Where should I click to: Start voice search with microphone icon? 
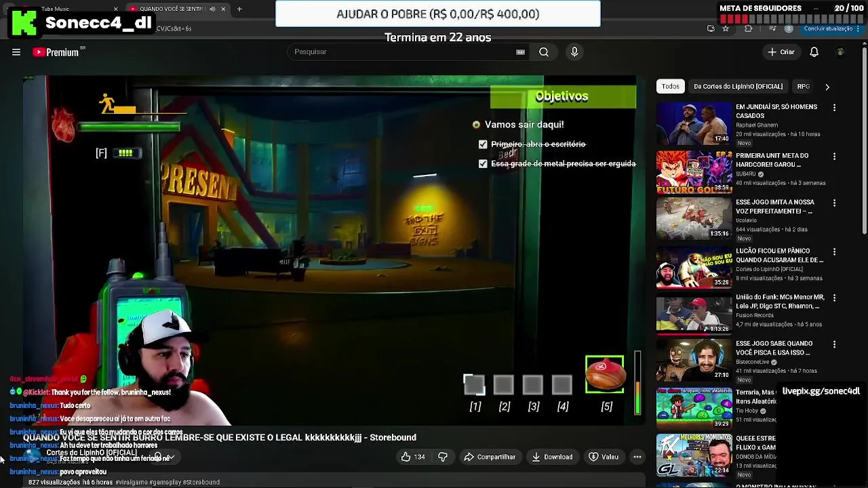pyautogui.click(x=574, y=52)
